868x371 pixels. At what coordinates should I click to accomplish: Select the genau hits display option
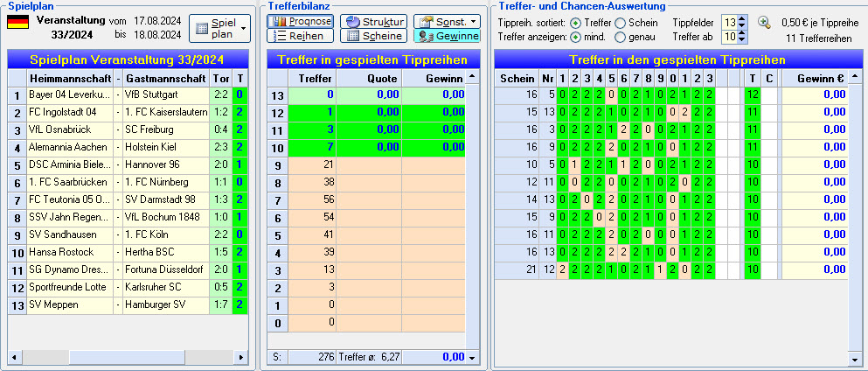coord(620,37)
